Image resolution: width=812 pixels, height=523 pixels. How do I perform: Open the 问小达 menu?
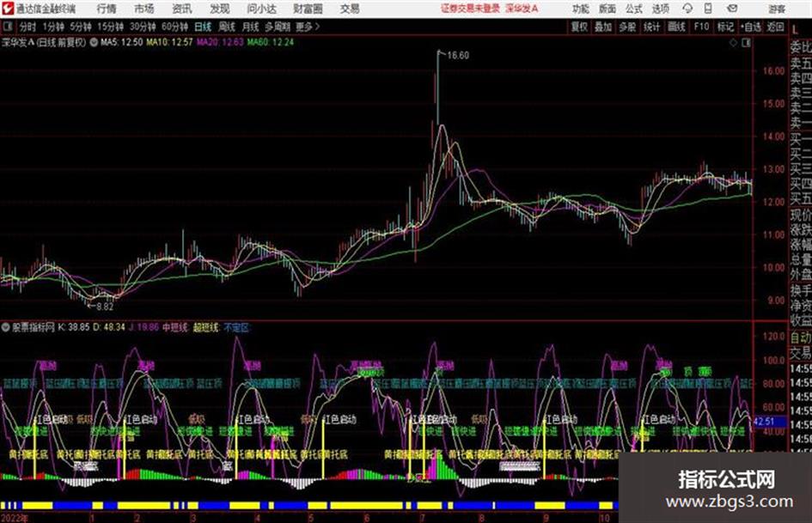[261, 9]
